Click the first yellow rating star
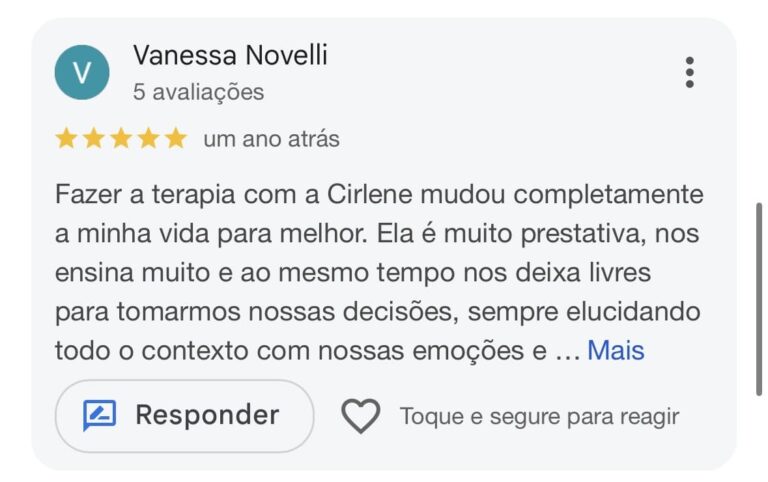 tap(67, 139)
